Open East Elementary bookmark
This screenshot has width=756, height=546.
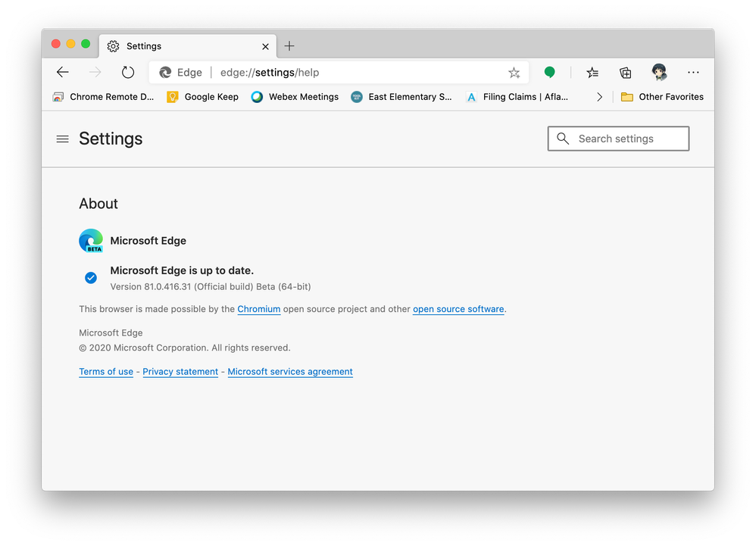[401, 97]
